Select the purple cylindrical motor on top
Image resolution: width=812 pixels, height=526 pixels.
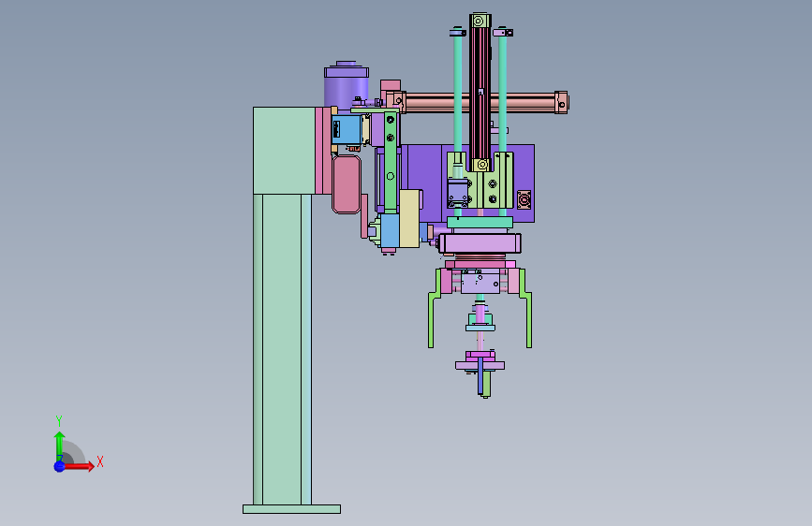347,86
